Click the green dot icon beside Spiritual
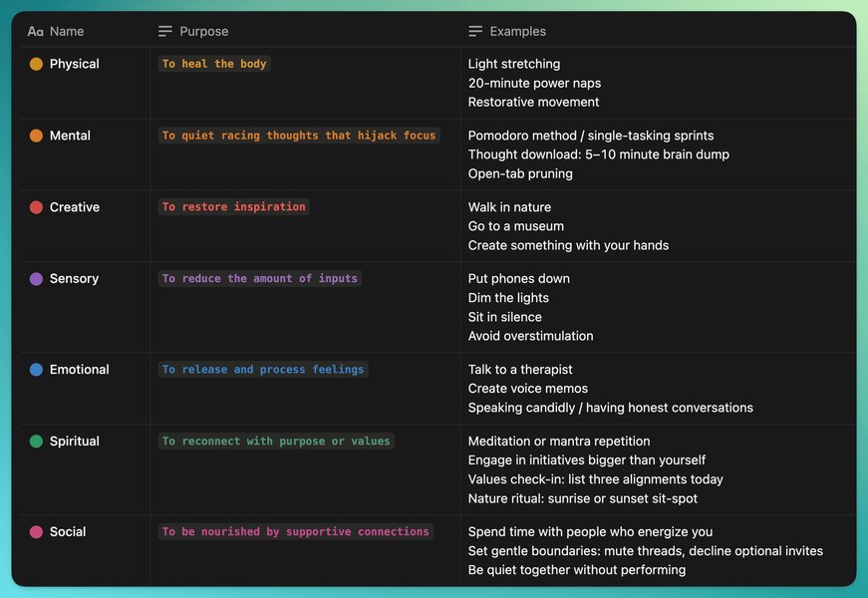Image resolution: width=868 pixels, height=598 pixels. click(37, 442)
